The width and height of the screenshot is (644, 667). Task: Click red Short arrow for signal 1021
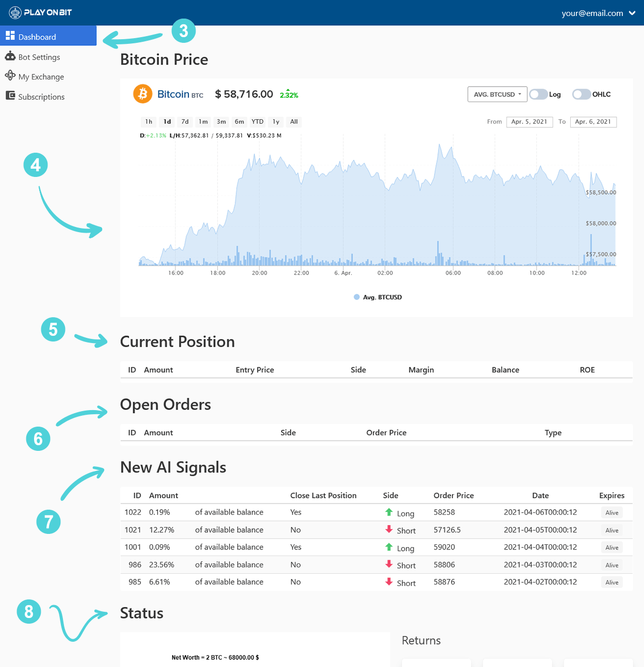389,529
